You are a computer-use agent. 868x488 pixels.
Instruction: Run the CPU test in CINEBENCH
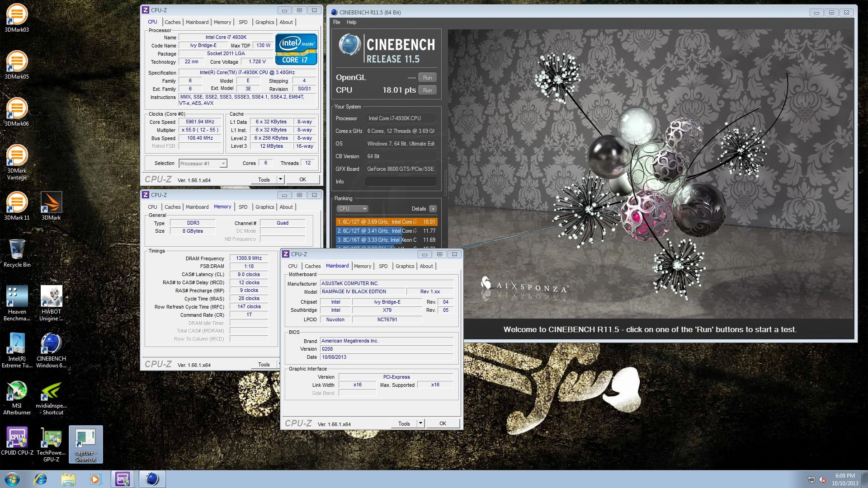tap(427, 90)
